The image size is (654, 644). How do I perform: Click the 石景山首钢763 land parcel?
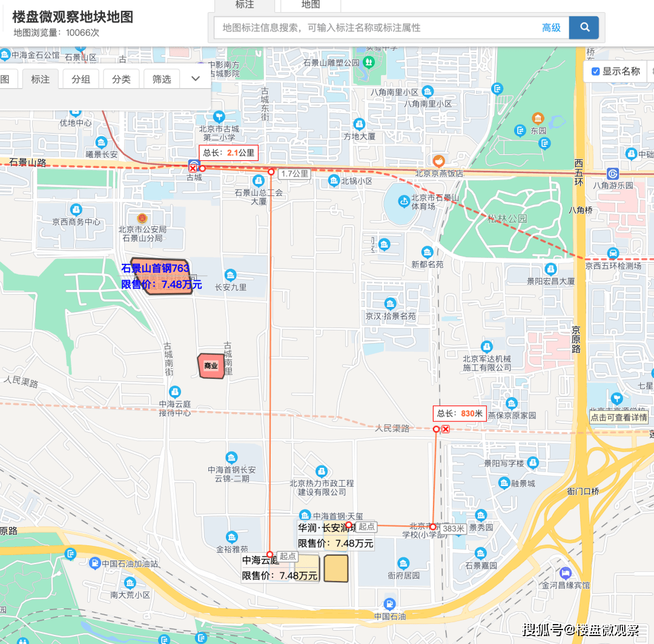(161, 277)
